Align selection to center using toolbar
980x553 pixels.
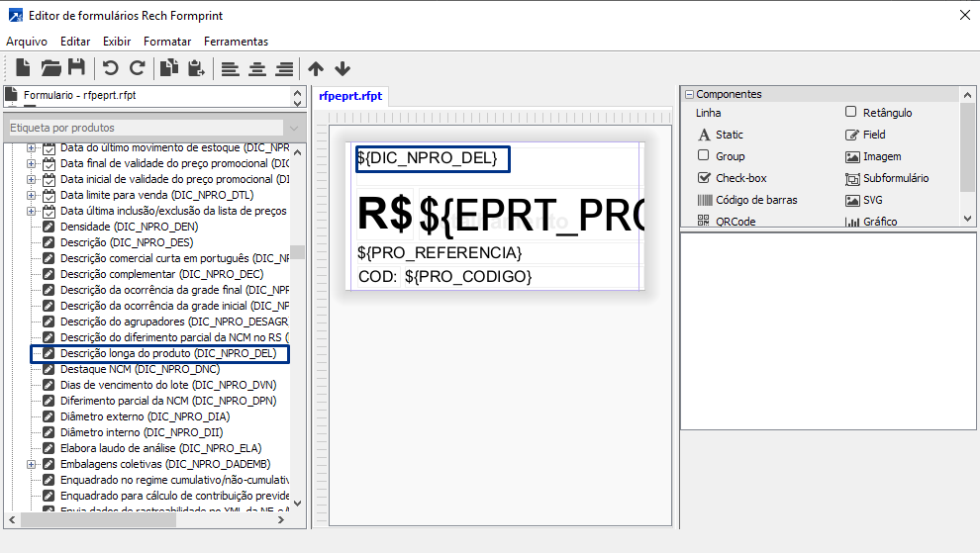(x=257, y=68)
